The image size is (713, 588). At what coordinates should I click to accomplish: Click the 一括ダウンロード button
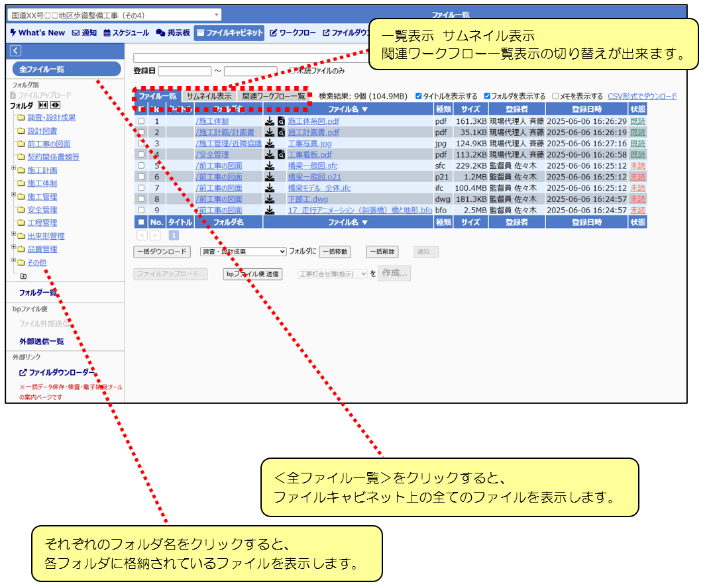click(162, 252)
